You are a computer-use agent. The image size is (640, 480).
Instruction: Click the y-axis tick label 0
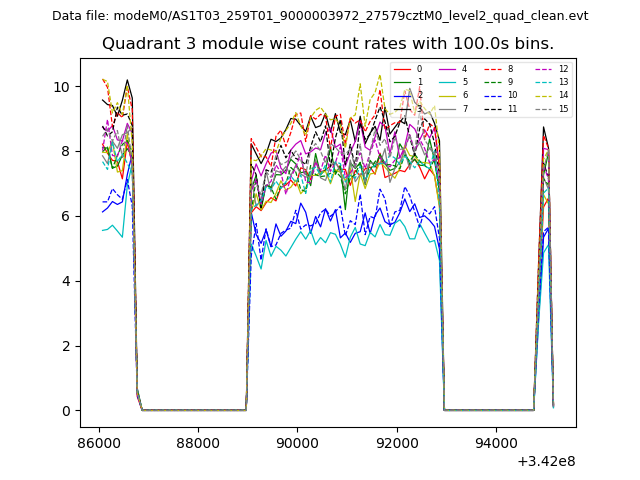[67, 411]
